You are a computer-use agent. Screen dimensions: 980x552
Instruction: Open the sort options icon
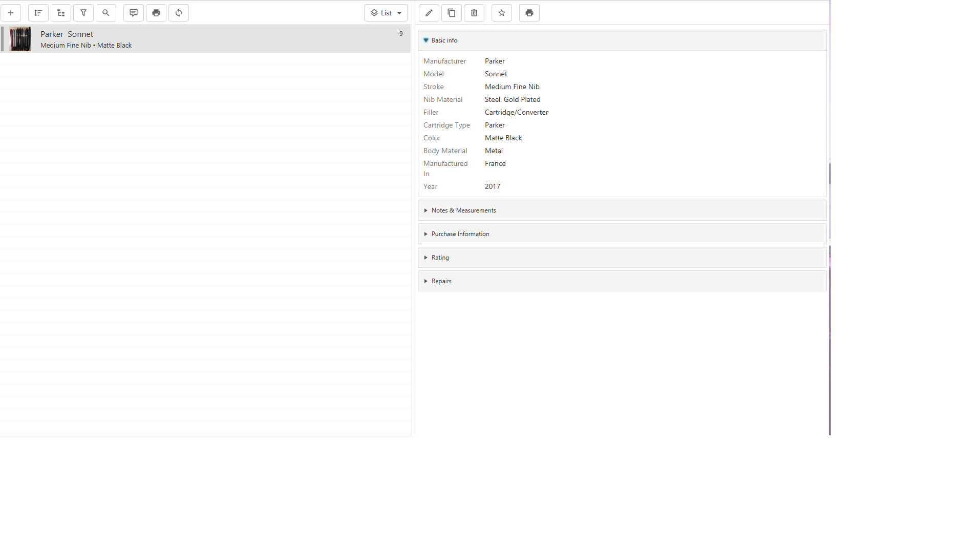[x=38, y=13]
